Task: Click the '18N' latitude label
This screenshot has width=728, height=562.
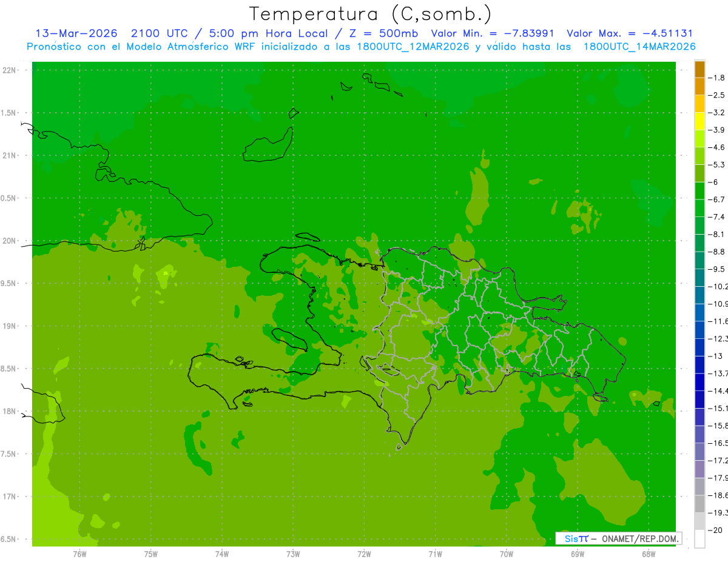Action: click(10, 412)
